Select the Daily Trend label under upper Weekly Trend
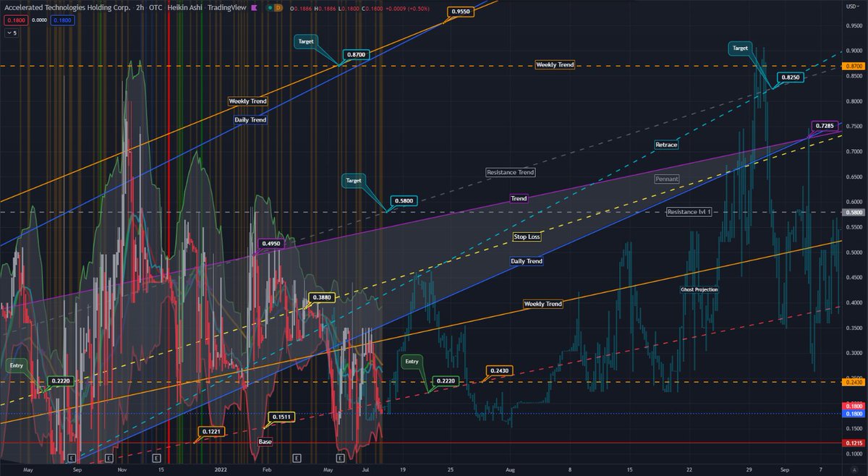 pyautogui.click(x=250, y=119)
